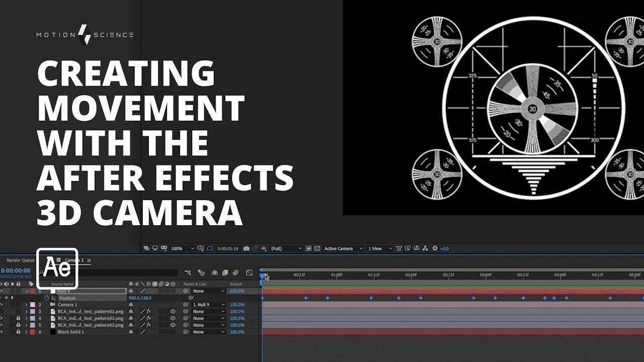Viewport: 644px width, 362px height.
Task: Hide the Camera 1 layer with eye toggle
Action: [2, 305]
